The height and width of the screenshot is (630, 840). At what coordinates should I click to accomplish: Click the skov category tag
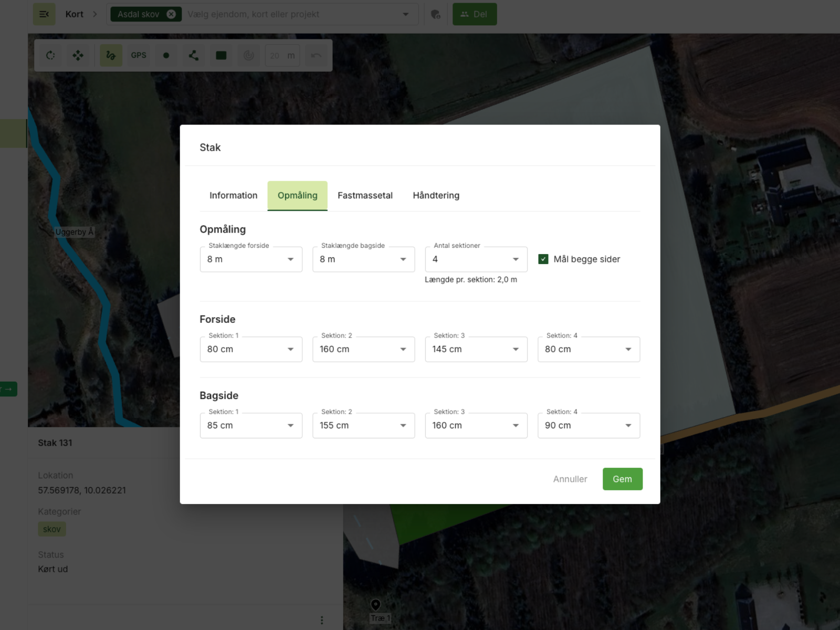click(x=52, y=529)
